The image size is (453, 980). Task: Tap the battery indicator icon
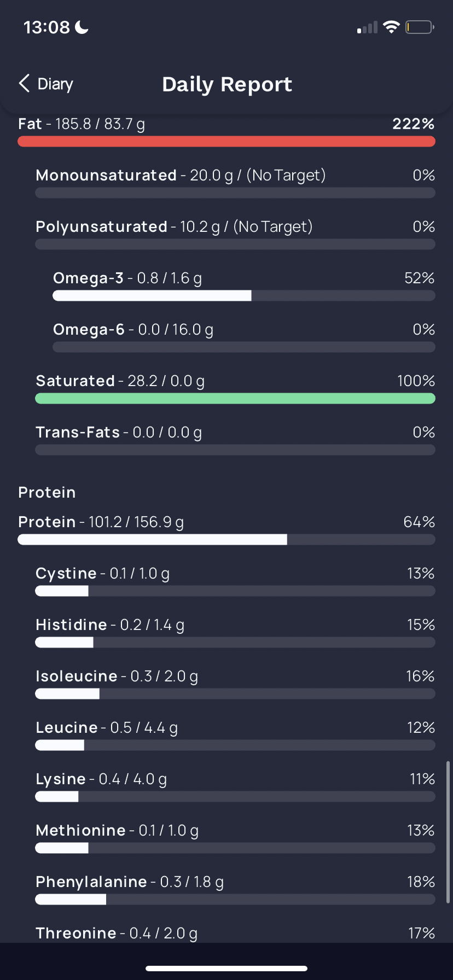(420, 27)
